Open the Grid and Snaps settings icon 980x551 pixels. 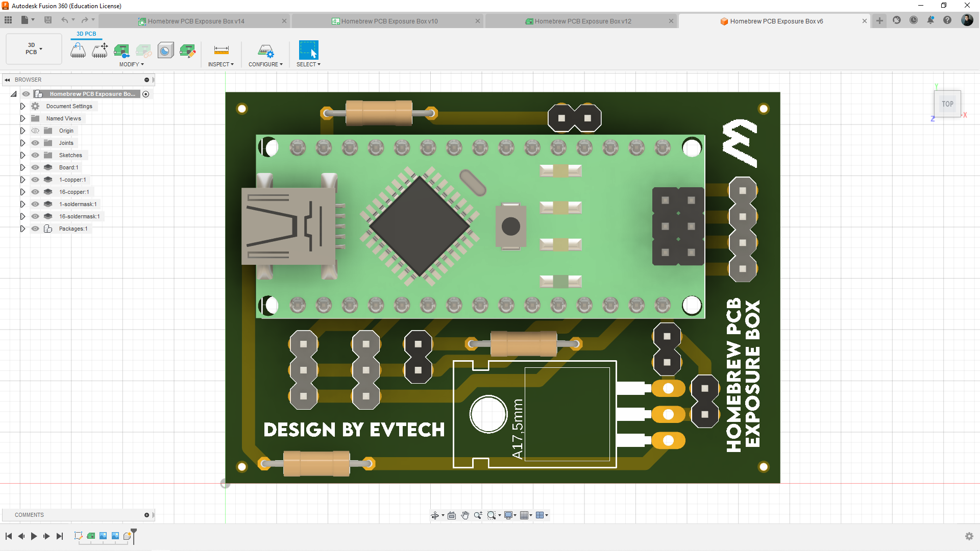point(524,515)
